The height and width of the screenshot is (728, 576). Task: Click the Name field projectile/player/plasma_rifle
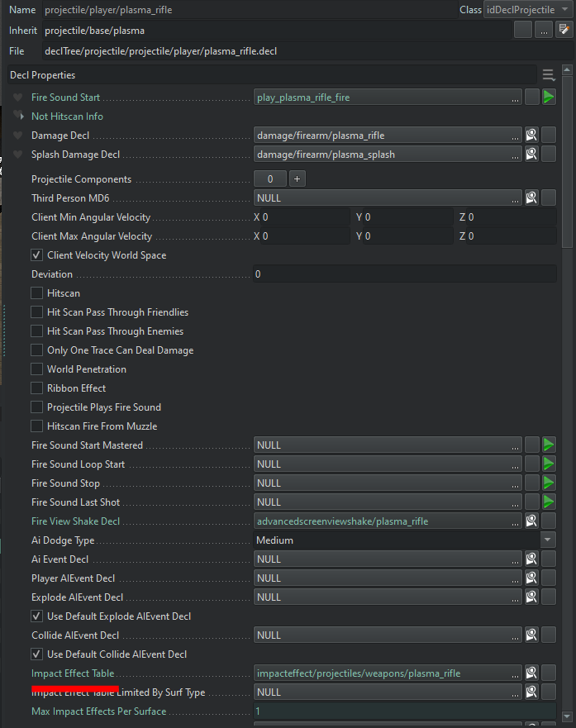pyautogui.click(x=250, y=10)
